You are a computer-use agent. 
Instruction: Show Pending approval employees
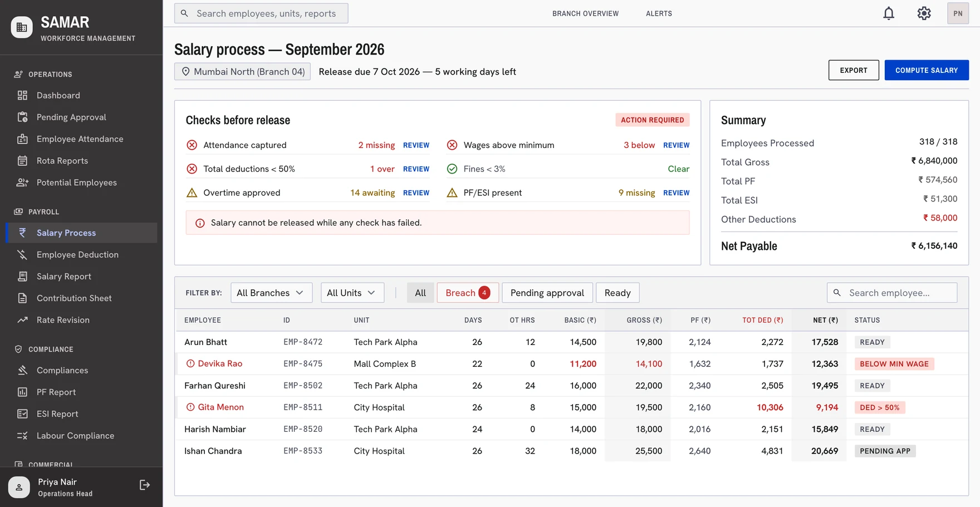click(547, 293)
